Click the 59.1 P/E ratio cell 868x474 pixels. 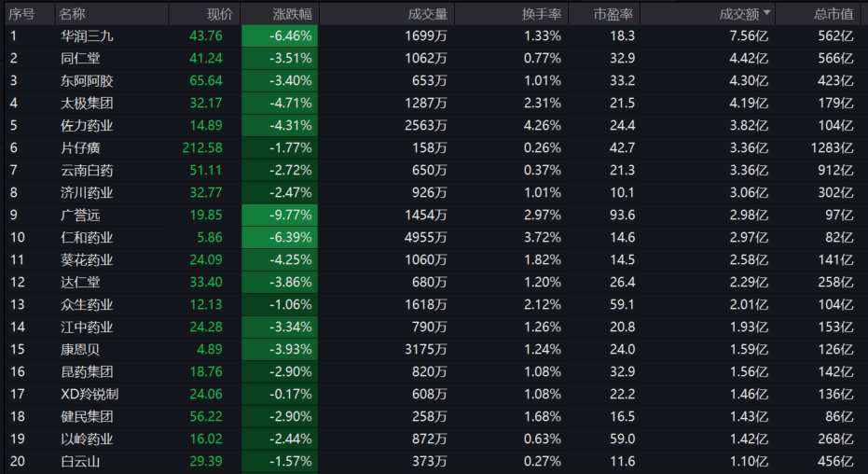pos(622,304)
